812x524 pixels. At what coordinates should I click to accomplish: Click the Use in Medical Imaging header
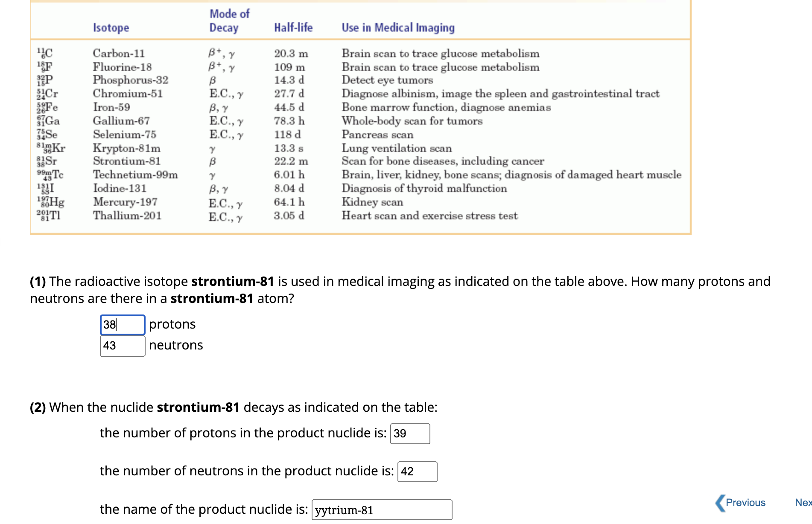398,27
